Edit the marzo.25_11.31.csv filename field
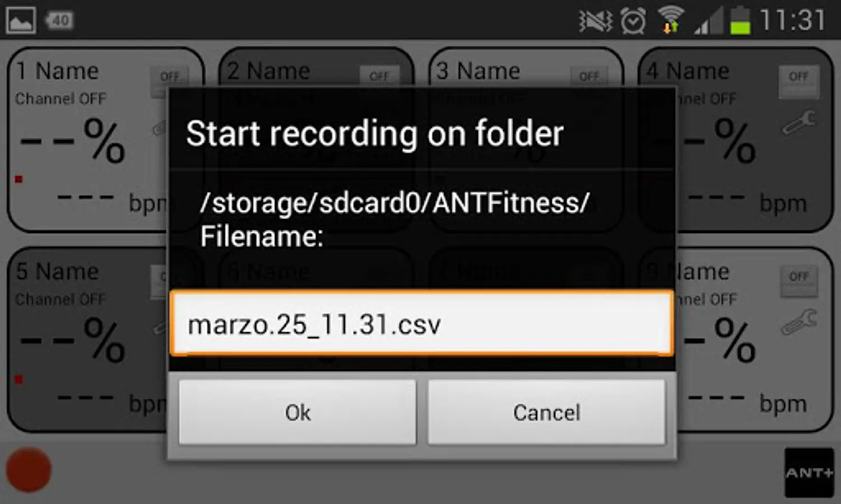Image resolution: width=841 pixels, height=504 pixels. pos(422,323)
